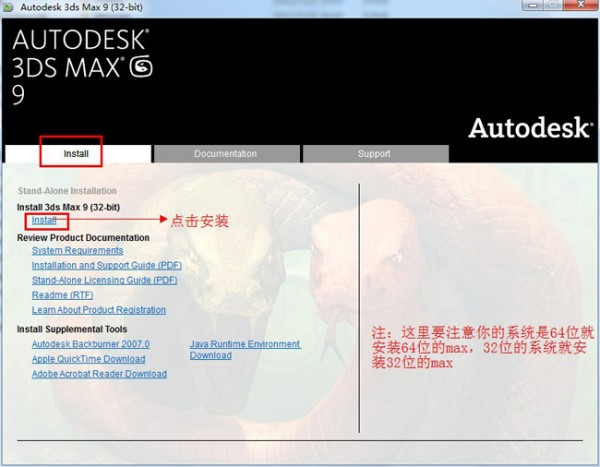Click the Autodesk brand logo text

click(x=530, y=128)
